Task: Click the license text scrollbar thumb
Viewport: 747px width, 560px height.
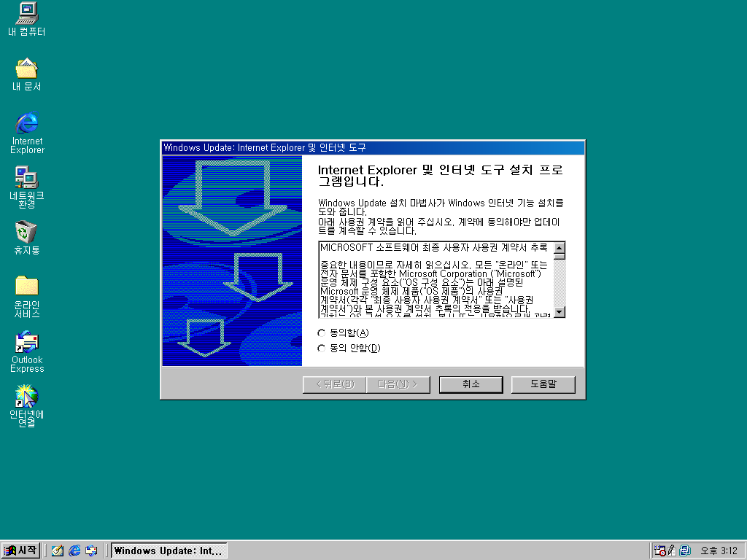Action: pyautogui.click(x=560, y=256)
